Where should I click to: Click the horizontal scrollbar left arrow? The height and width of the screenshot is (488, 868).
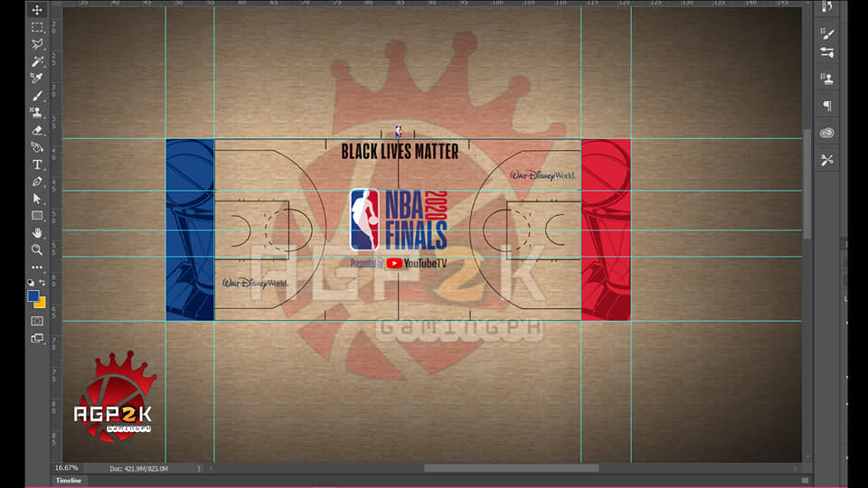click(211, 469)
